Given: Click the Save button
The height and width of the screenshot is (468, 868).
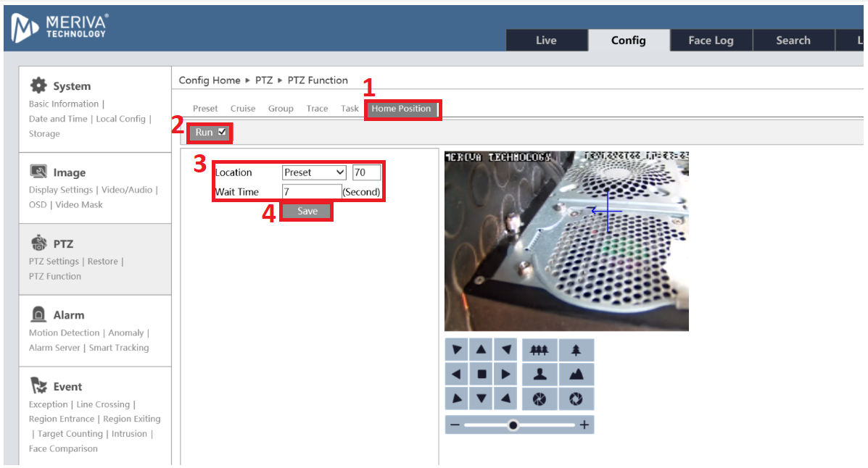Looking at the screenshot, I should pos(307,211).
